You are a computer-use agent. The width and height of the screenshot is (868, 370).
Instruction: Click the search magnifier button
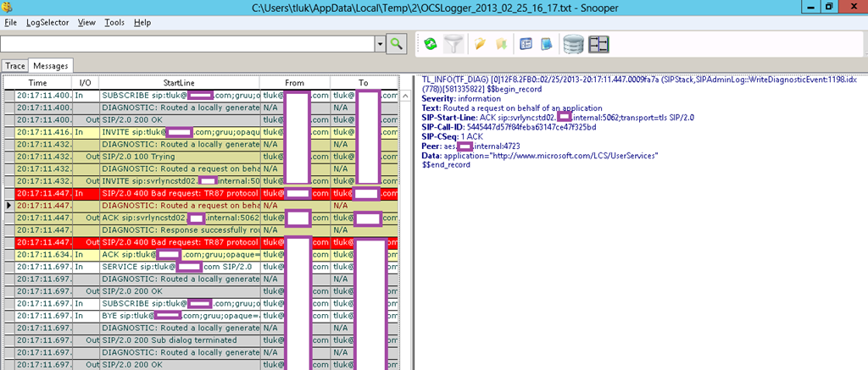click(396, 44)
